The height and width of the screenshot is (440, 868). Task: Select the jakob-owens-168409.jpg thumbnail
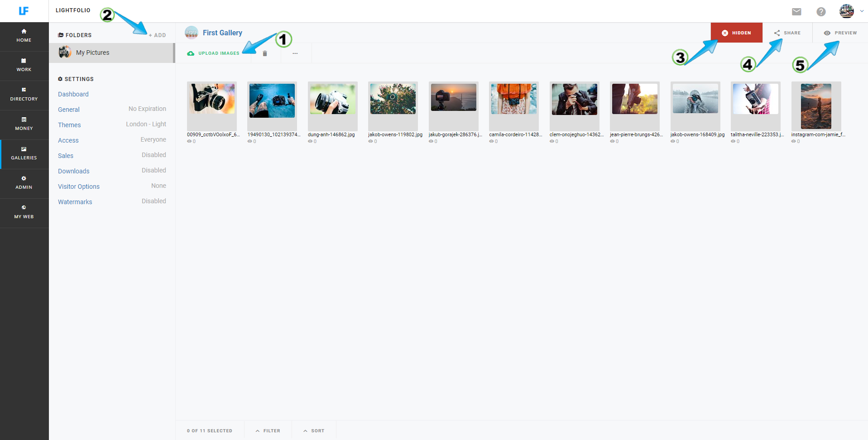(695, 106)
